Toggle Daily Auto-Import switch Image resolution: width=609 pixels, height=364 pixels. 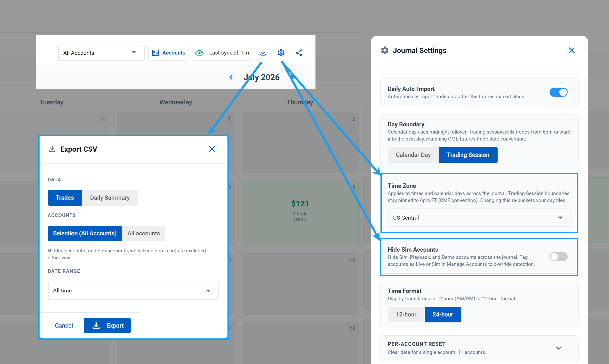(558, 92)
